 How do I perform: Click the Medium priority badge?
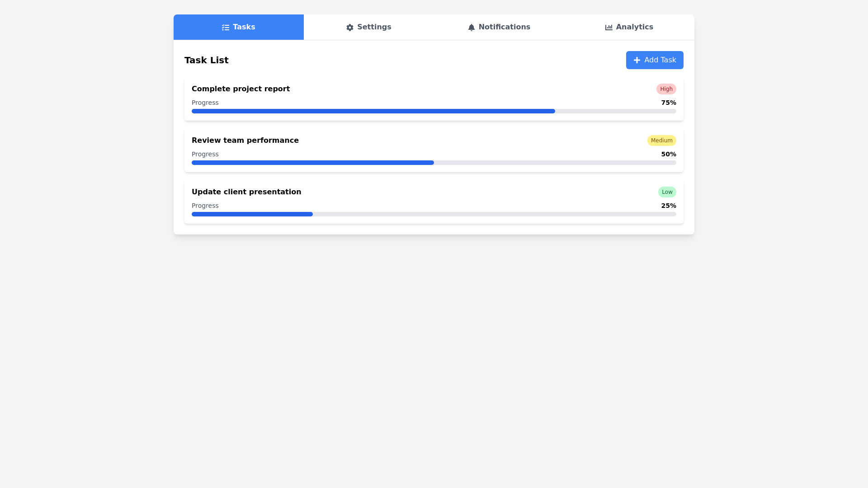pos(662,141)
